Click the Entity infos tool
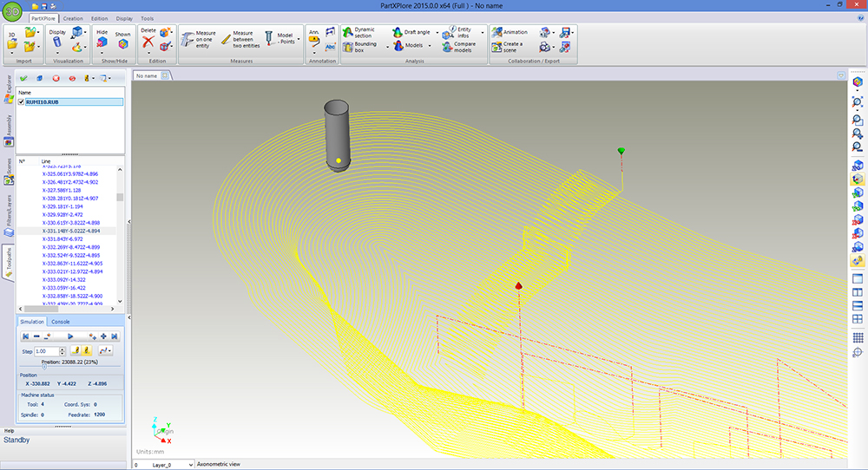The height and width of the screenshot is (470, 868). click(x=457, y=33)
